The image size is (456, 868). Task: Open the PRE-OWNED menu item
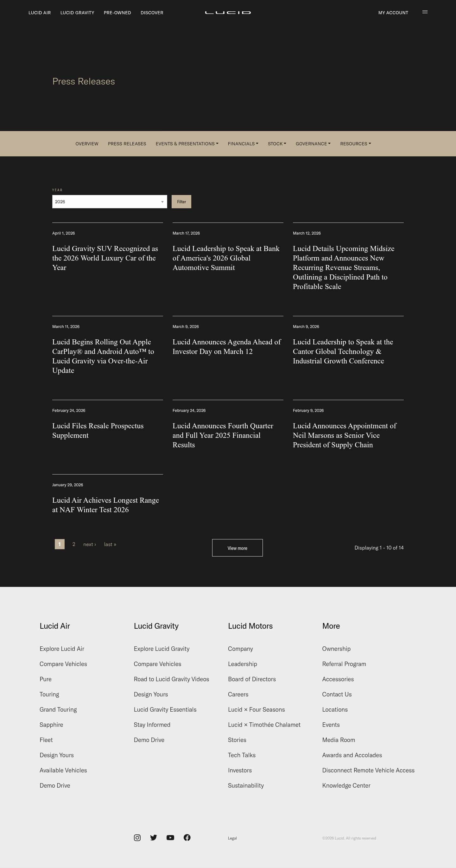point(117,12)
